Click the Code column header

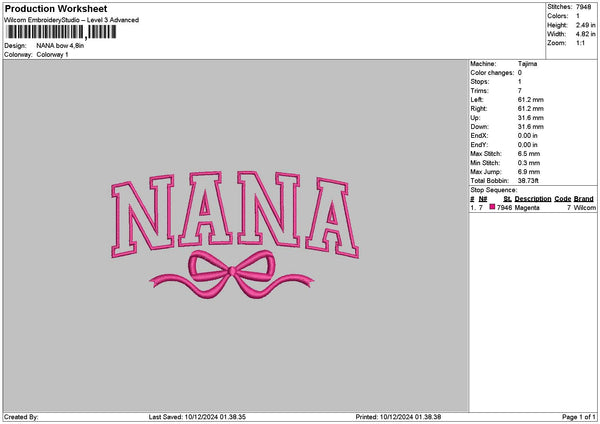click(x=562, y=199)
